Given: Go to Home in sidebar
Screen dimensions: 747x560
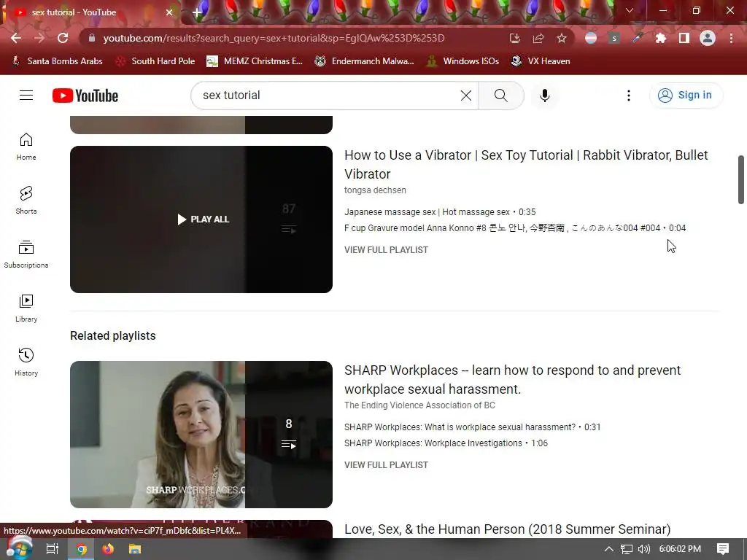Looking at the screenshot, I should [26, 146].
